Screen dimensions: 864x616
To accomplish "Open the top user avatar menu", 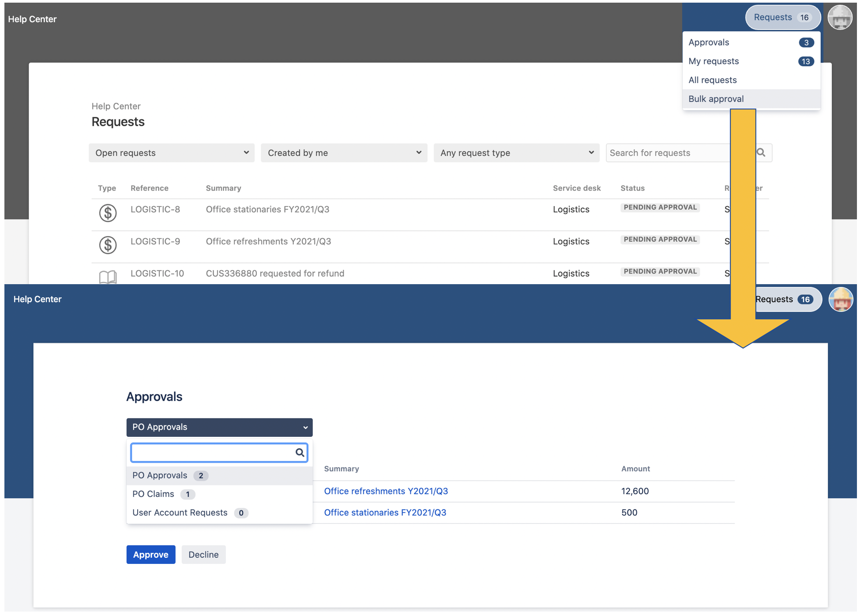I will 839,18.
